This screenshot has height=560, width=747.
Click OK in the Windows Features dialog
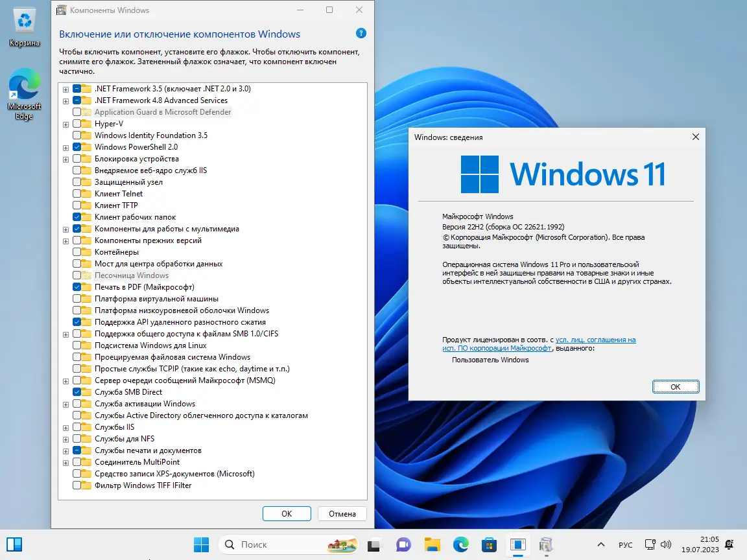[x=287, y=514]
